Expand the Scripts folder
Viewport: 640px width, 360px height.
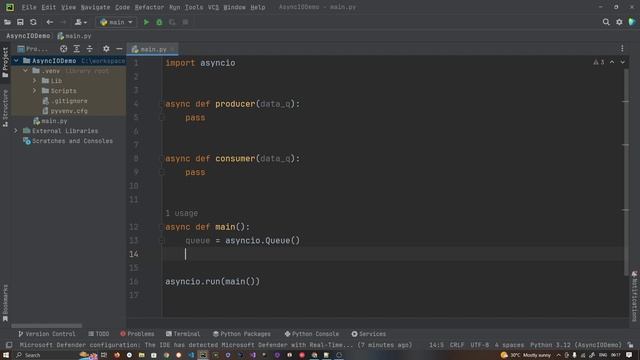pyautogui.click(x=35, y=91)
